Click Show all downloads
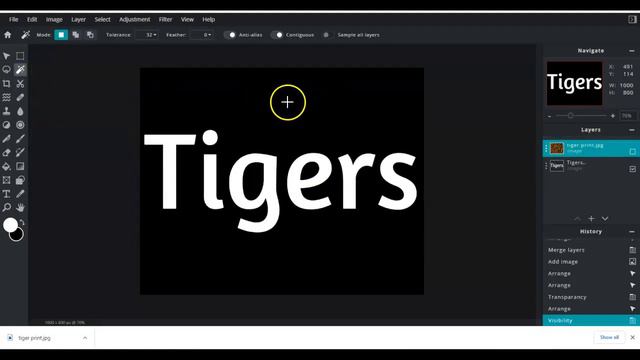 [x=609, y=338]
